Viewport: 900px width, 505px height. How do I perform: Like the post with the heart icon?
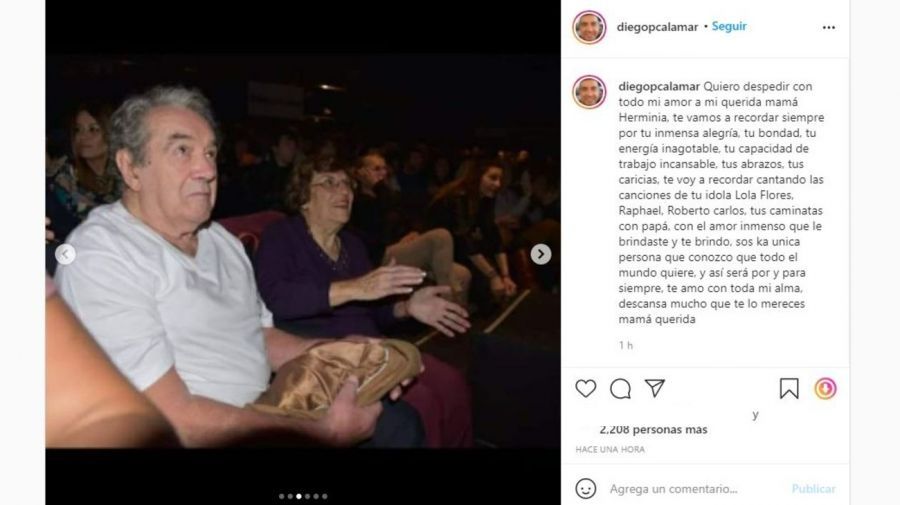(585, 389)
